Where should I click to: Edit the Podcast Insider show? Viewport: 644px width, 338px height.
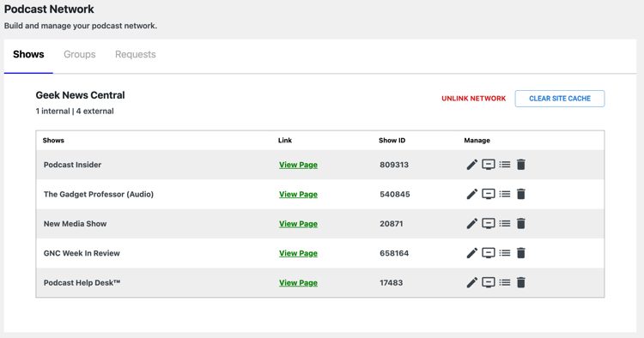click(472, 165)
